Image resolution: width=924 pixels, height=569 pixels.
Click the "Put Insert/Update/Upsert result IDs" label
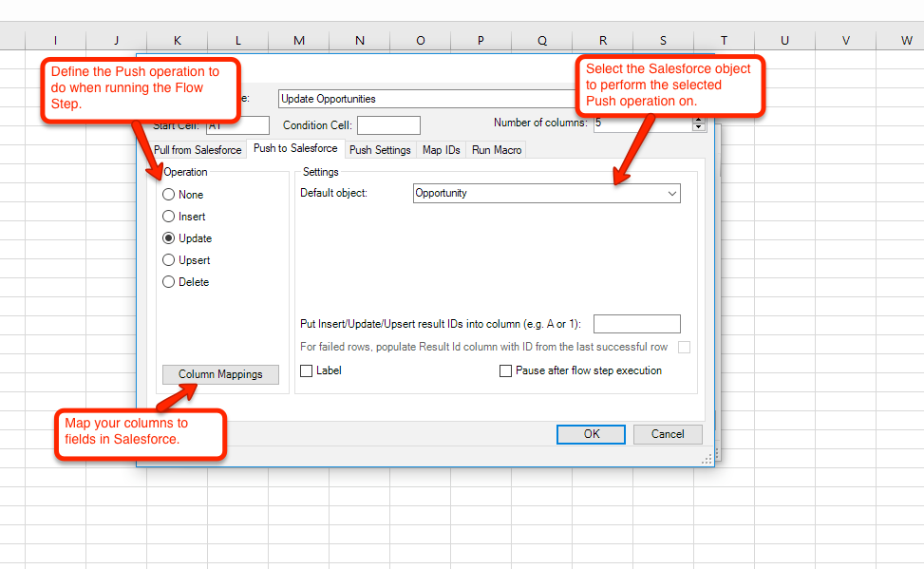click(441, 324)
